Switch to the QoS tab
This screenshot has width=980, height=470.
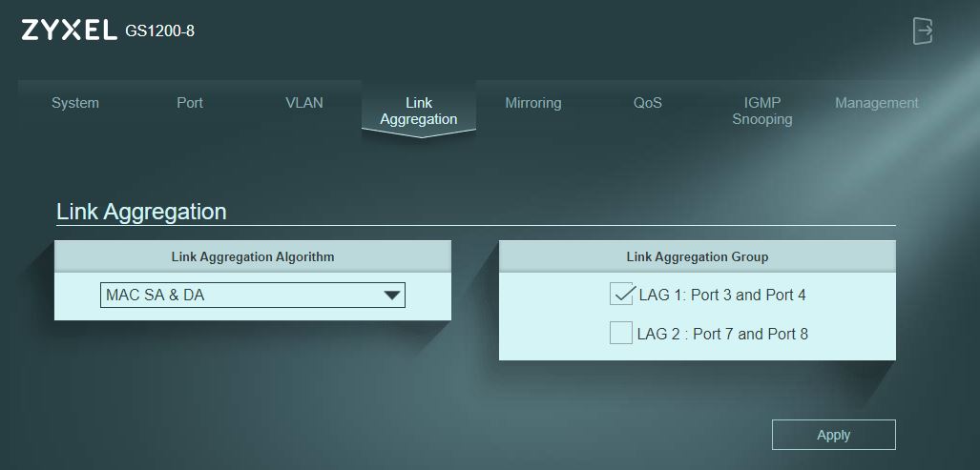pos(648,103)
